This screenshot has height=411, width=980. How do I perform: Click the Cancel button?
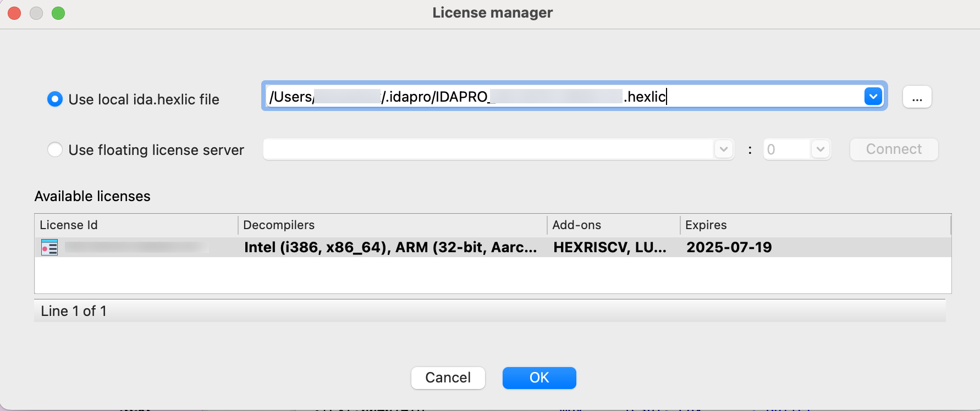pyautogui.click(x=448, y=378)
